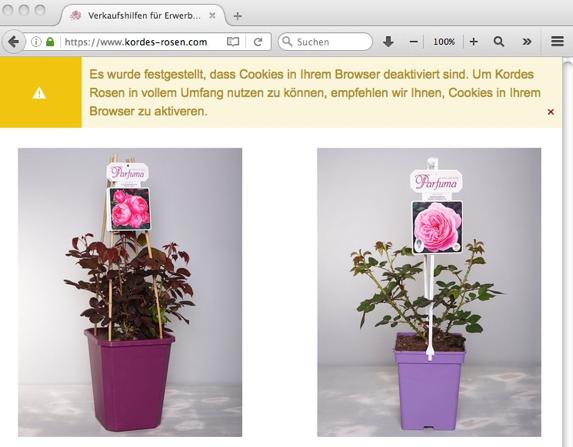Open the dark red potted rose image
573x447 pixels.
coord(130,292)
